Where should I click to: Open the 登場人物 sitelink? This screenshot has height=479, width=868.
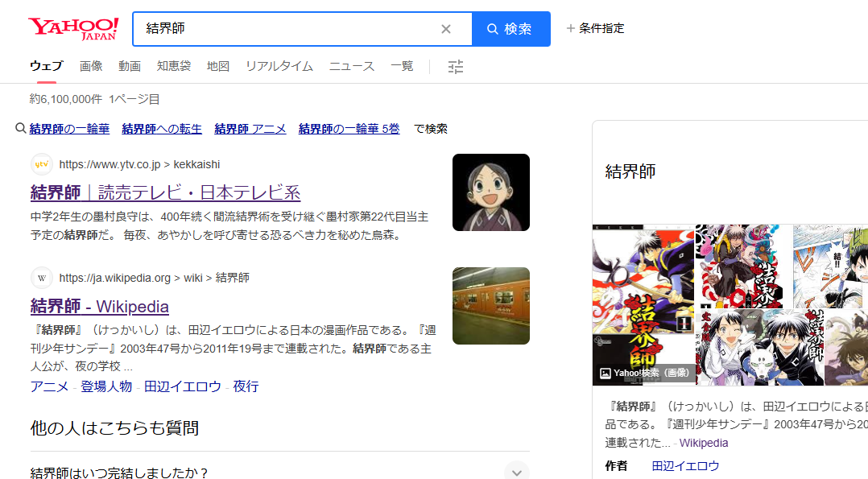point(106,386)
